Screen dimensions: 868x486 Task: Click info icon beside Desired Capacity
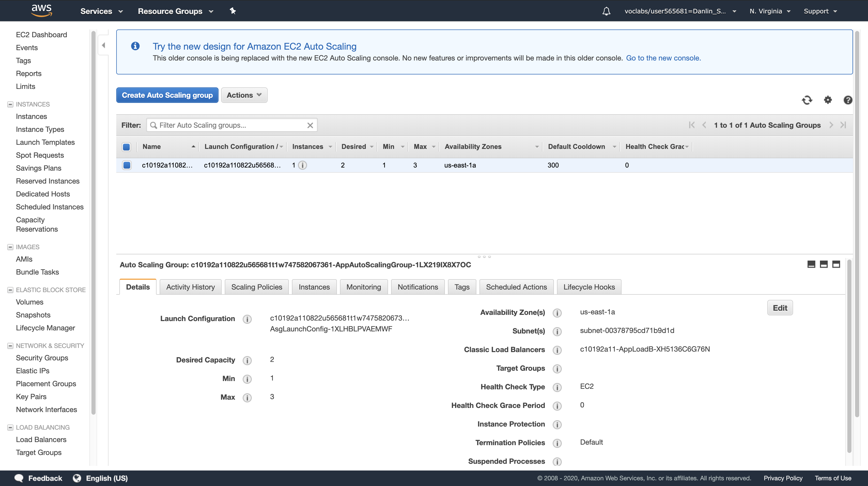(247, 361)
